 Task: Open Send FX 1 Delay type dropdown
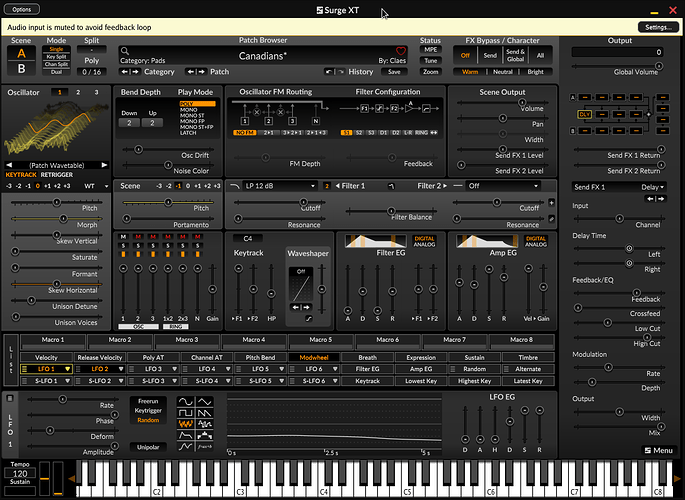tap(619, 187)
